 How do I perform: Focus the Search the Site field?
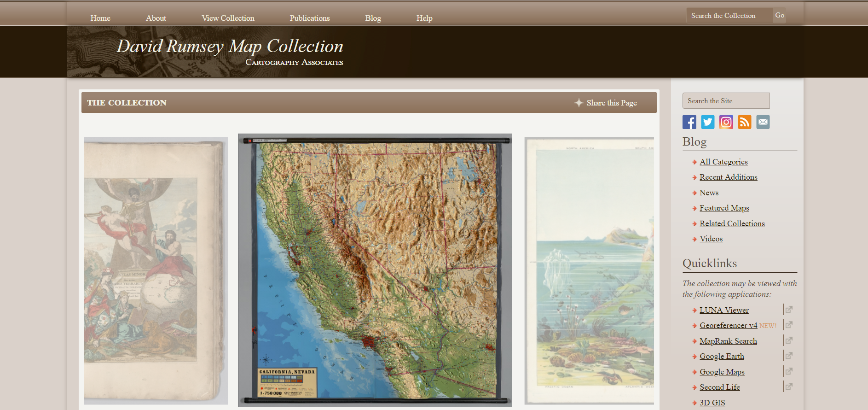726,101
